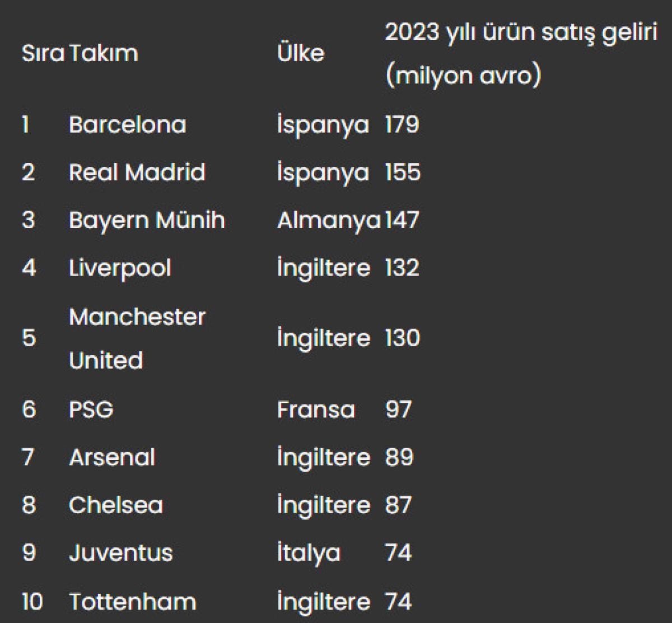Select PSG's revenue value 97
Screen dimensions: 672x623
tap(398, 410)
